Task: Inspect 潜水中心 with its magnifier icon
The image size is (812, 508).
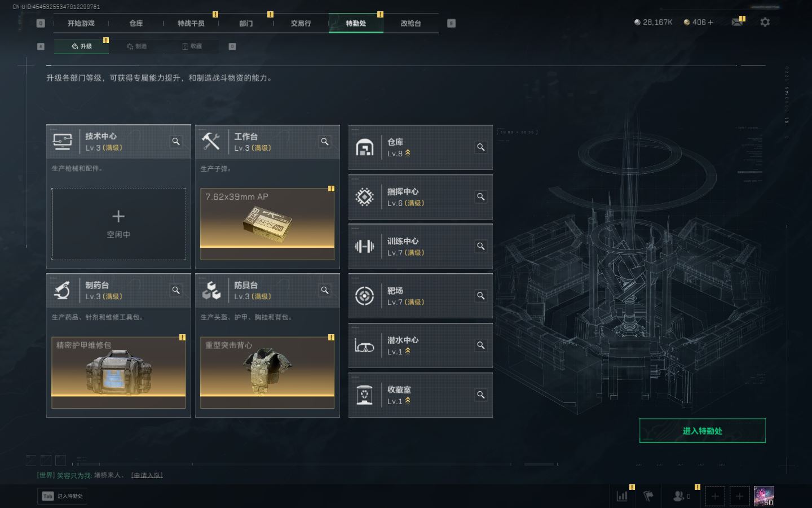Action: point(481,345)
